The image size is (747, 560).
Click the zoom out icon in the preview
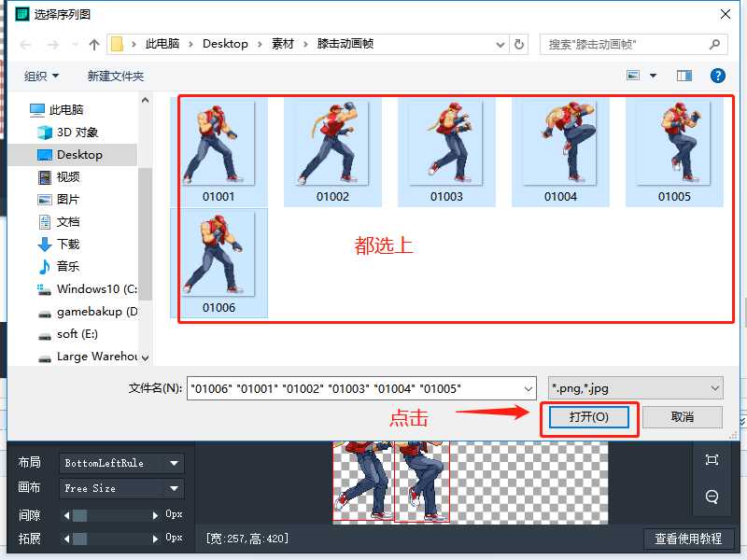[x=712, y=497]
